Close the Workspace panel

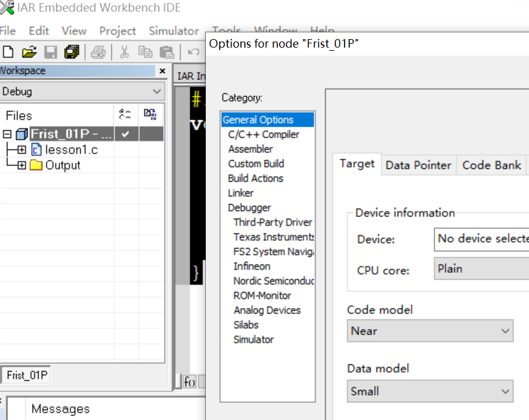162,71
